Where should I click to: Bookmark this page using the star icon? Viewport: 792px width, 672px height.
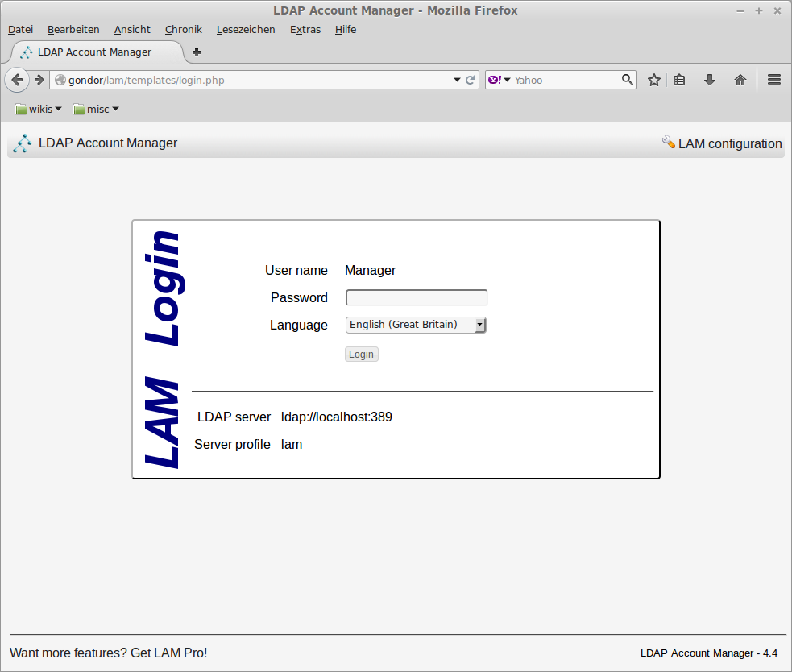(x=654, y=80)
